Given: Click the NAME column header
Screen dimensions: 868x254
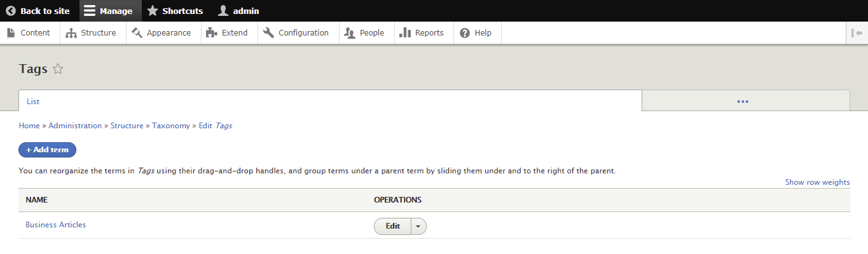Looking at the screenshot, I should point(37,200).
